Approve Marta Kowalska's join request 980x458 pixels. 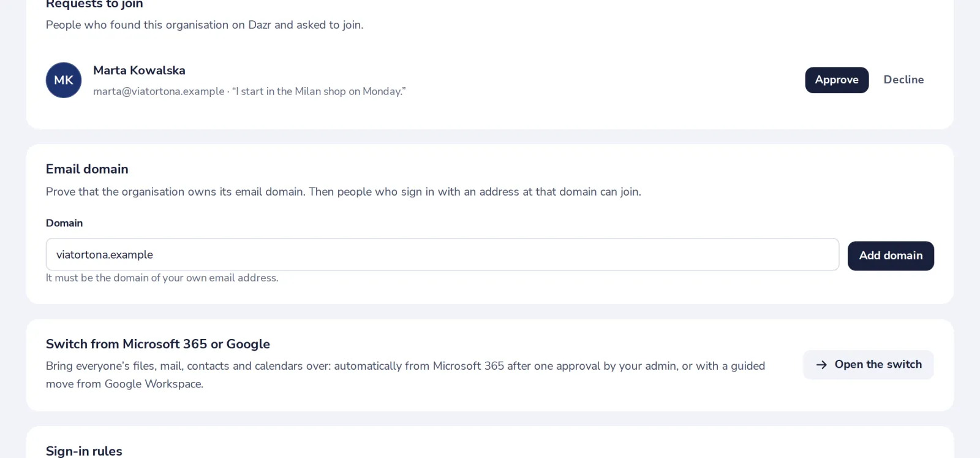click(x=837, y=80)
